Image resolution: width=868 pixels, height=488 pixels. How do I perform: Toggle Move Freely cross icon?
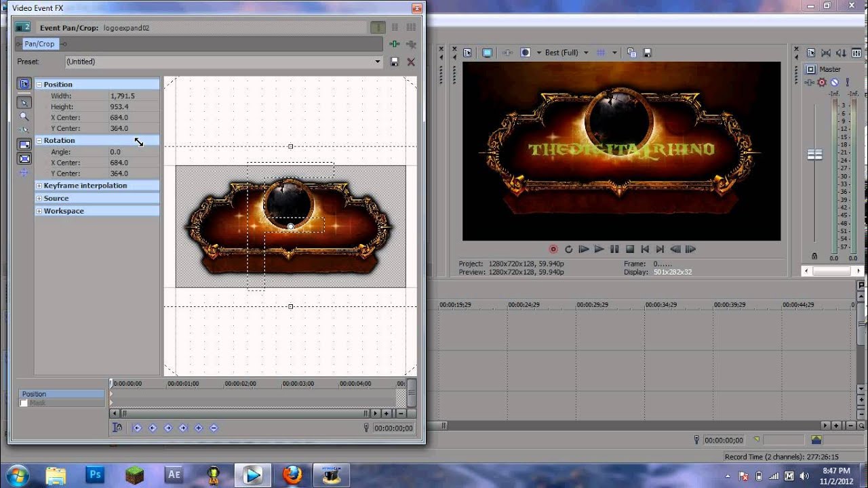24,172
